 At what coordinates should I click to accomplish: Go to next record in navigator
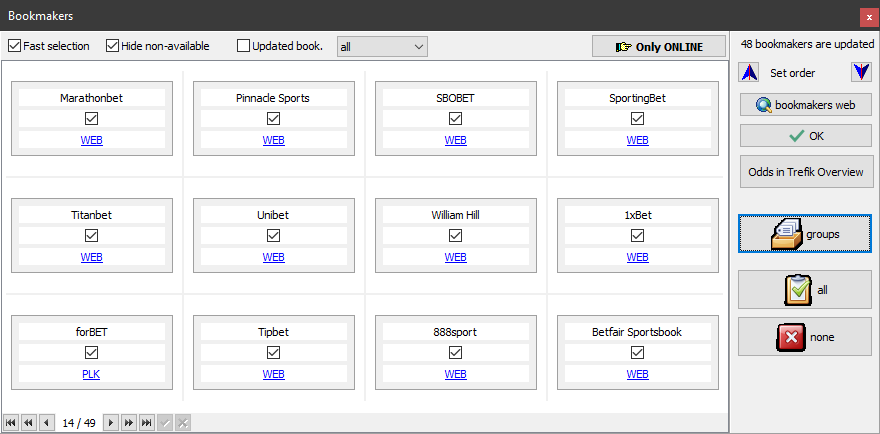pyautogui.click(x=111, y=423)
